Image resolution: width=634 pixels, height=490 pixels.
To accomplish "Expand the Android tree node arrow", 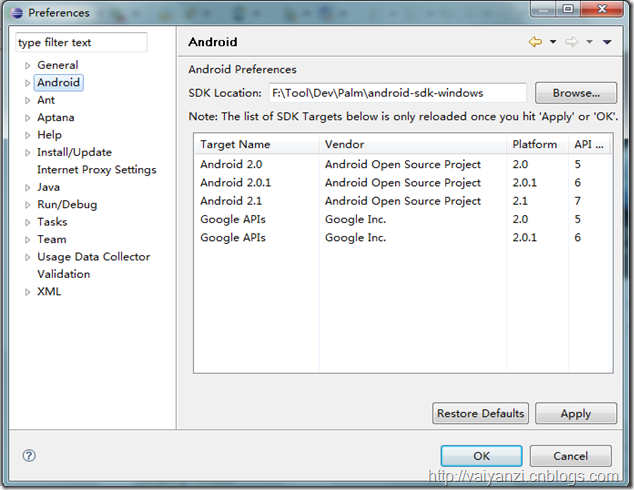I will click(27, 83).
